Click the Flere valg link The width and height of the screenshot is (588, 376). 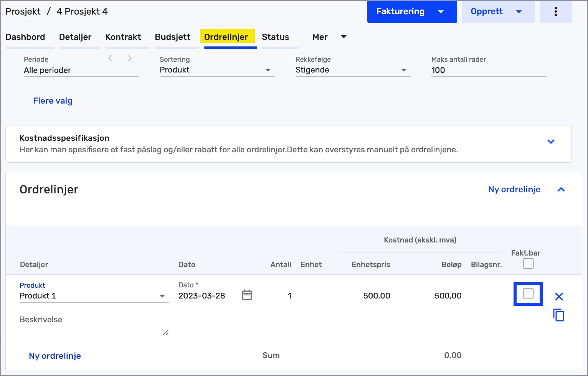click(53, 101)
